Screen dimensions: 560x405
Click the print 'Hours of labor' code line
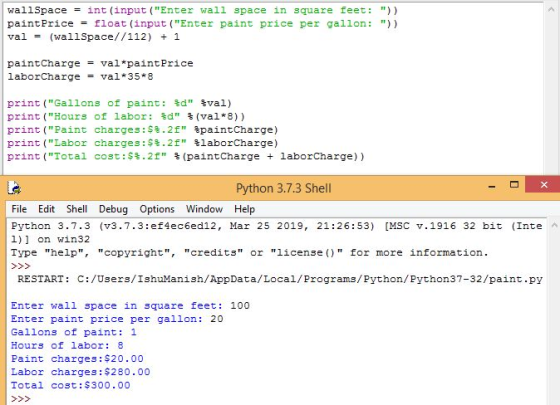(126, 116)
